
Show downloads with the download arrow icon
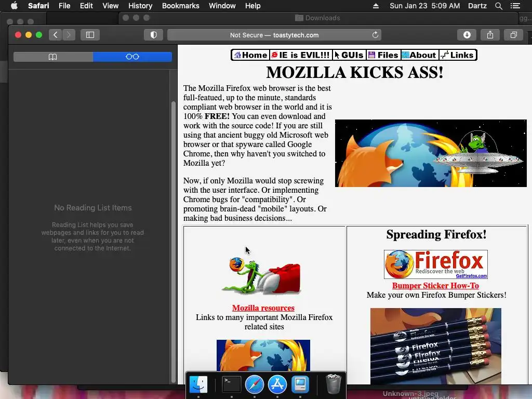(x=467, y=35)
